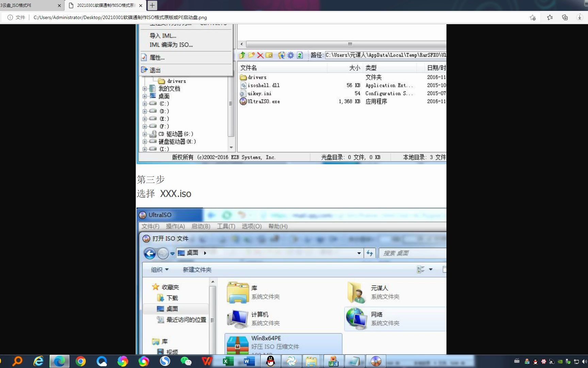This screenshot has width=588, height=368.
Task: Click the refresh button next to address bar
Action: click(370, 253)
